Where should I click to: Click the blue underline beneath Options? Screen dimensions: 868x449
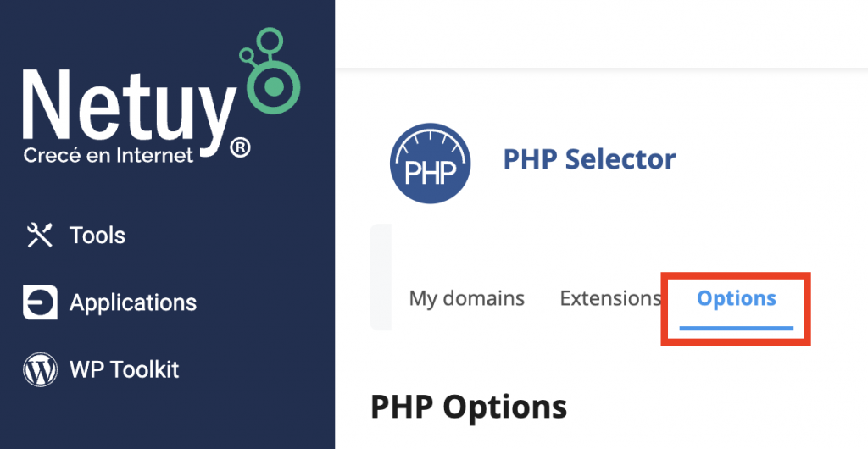coord(737,329)
